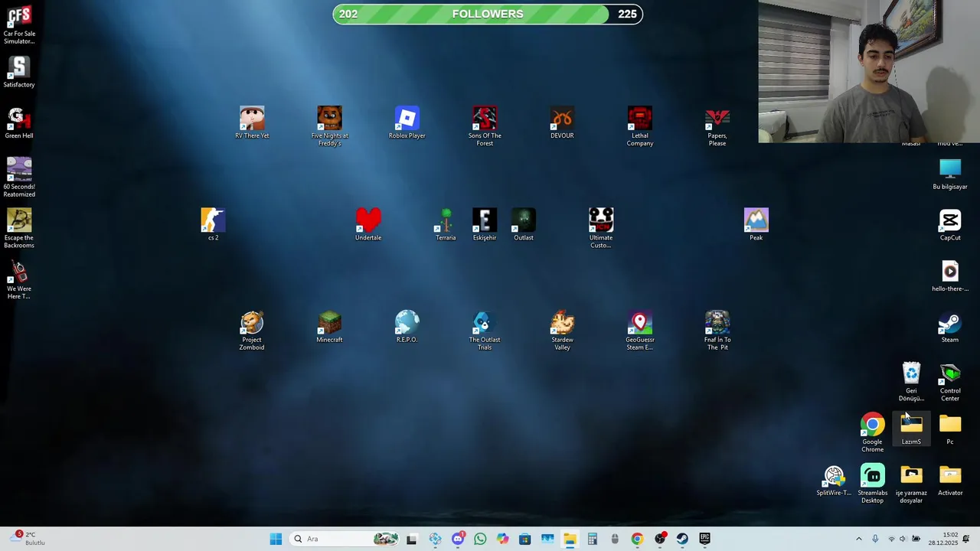980x551 pixels.
Task: Select the GeoGuessr Steam Edition icon
Action: (x=640, y=331)
